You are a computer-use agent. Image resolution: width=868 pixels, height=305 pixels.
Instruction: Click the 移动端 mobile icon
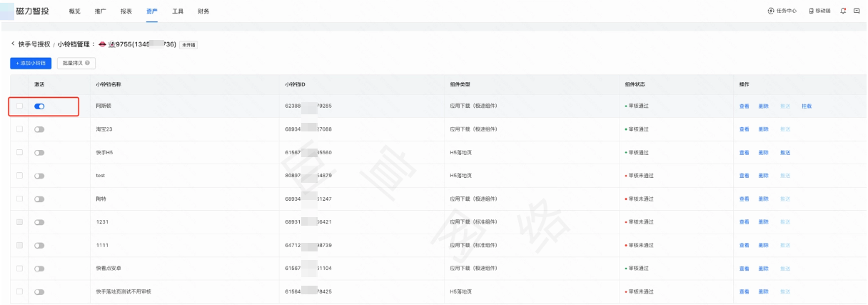tap(819, 11)
